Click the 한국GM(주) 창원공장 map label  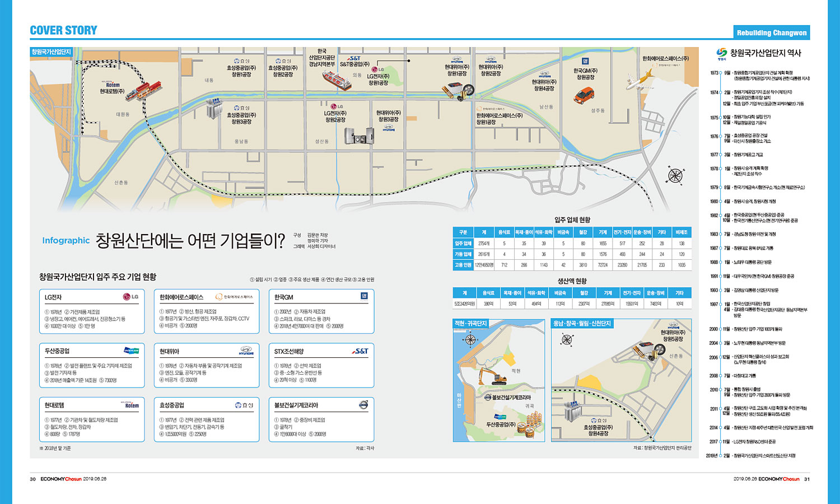[585, 74]
